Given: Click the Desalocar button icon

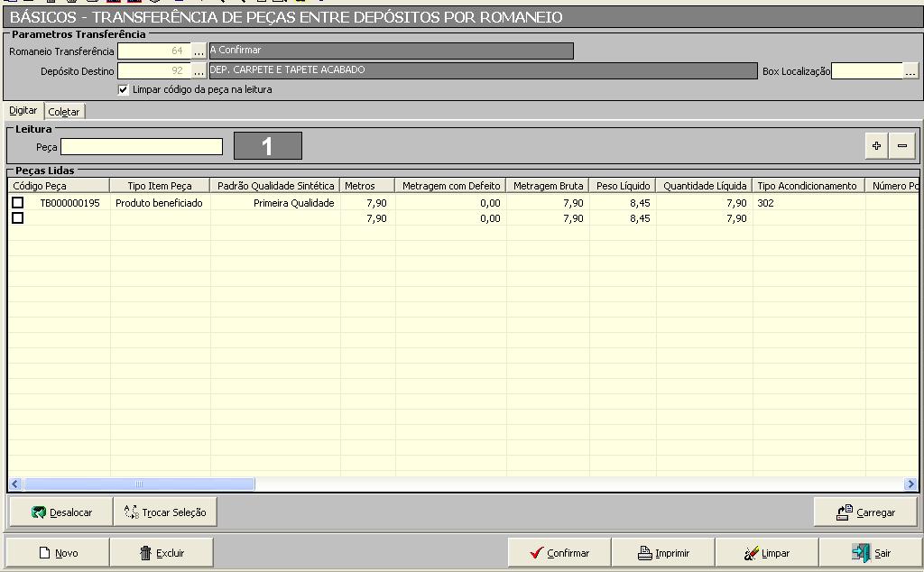Looking at the screenshot, I should pyautogui.click(x=39, y=512).
